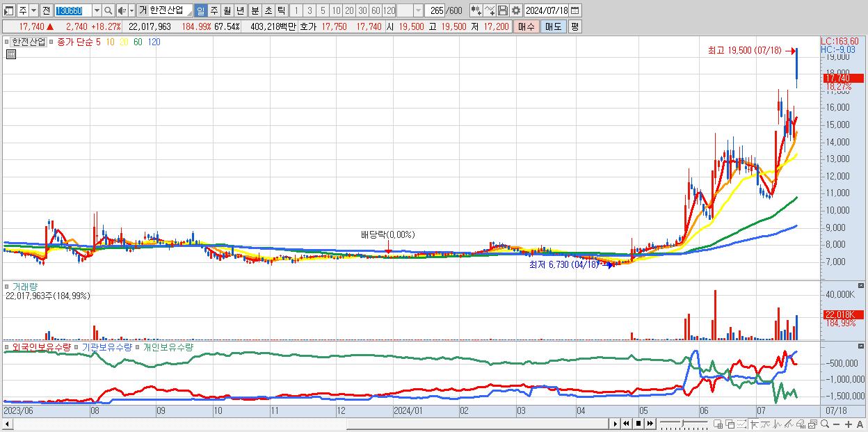This screenshot has height=432, width=868.
Task: Close the volume 거래량 panel
Action: pos(862,285)
